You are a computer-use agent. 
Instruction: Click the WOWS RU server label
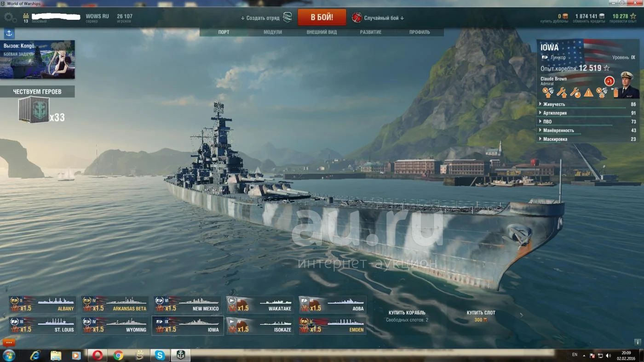pos(97,16)
